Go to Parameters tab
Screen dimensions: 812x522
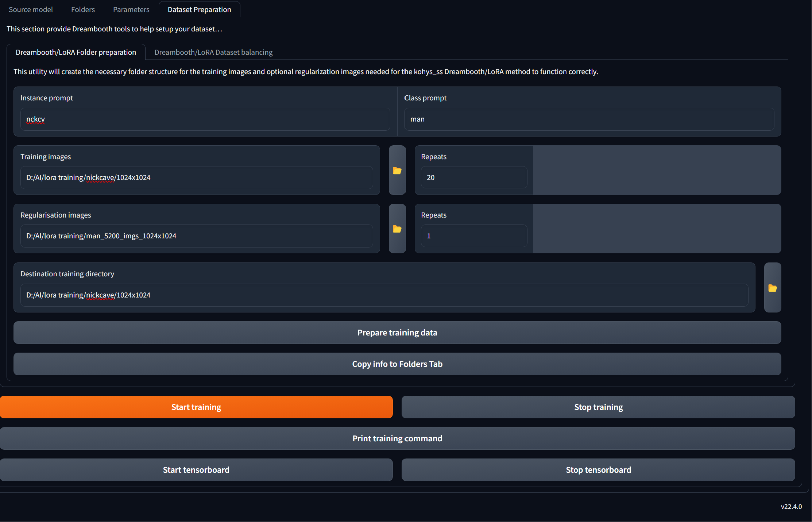tap(131, 9)
